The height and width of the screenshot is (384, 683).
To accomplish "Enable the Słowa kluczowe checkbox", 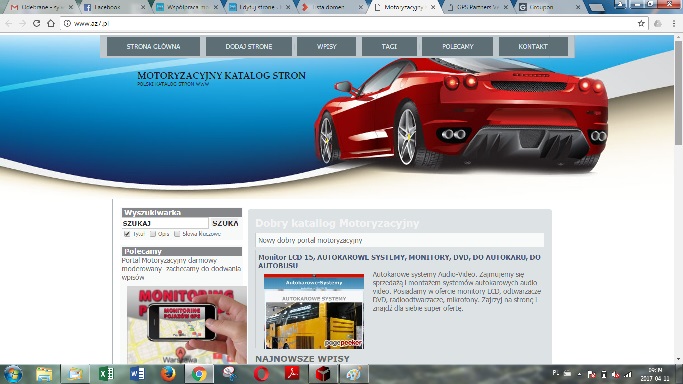I will pos(177,234).
